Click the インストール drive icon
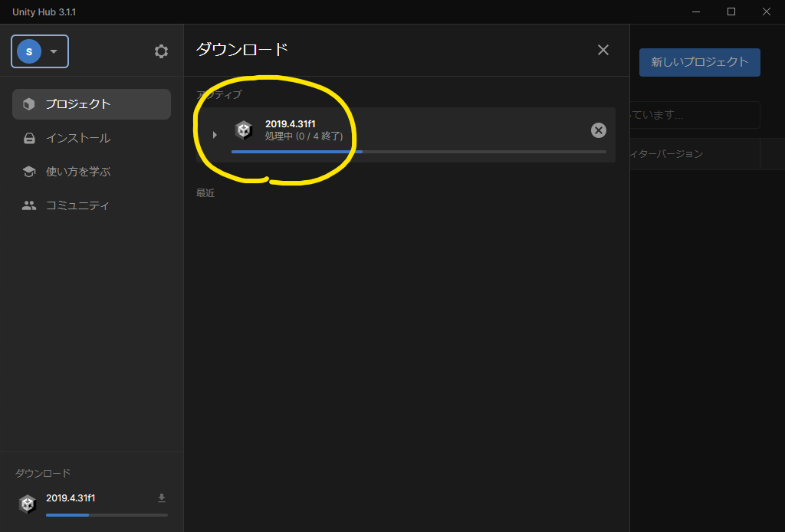 click(29, 138)
